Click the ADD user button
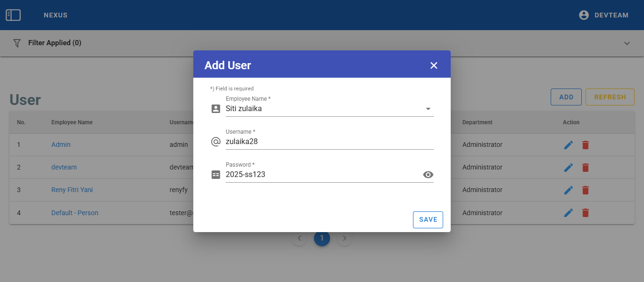Screen dimensions: 644x282 click(x=566, y=97)
